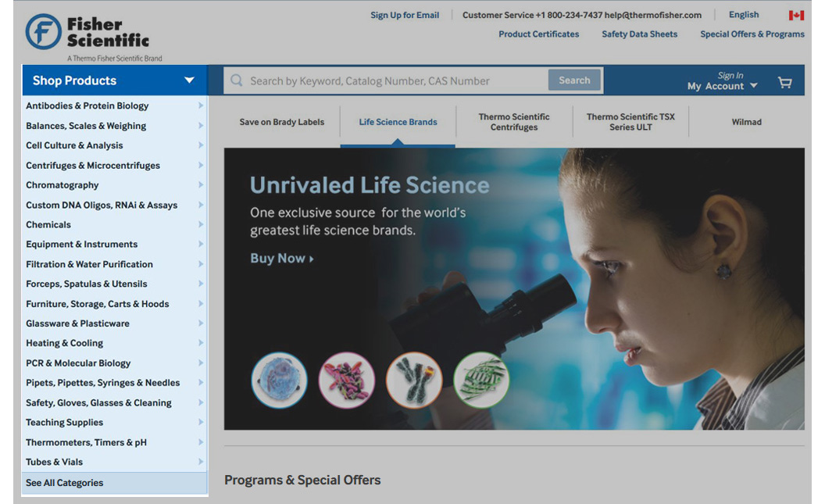This screenshot has height=504, width=825.
Task: Open the shopping cart icon
Action: coord(784,82)
